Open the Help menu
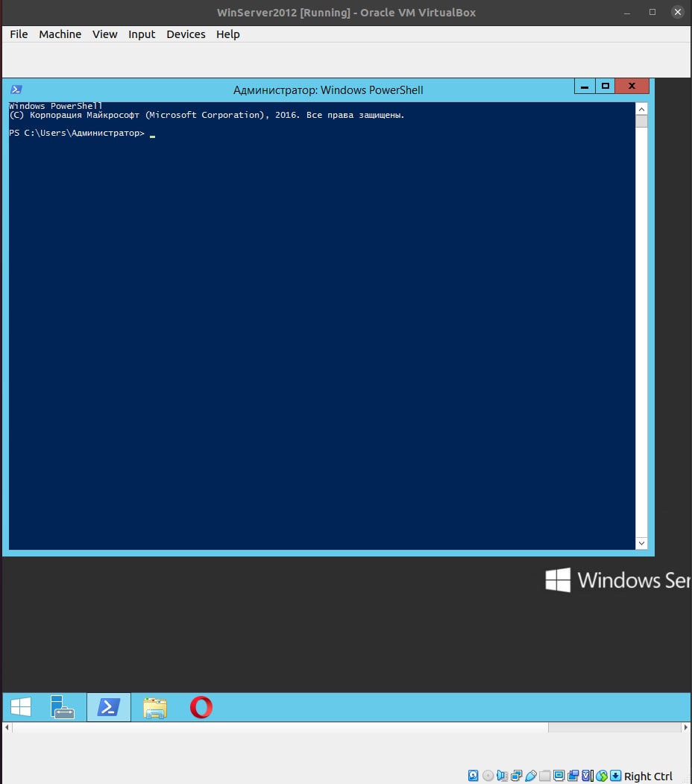The width and height of the screenshot is (692, 784). click(x=227, y=34)
